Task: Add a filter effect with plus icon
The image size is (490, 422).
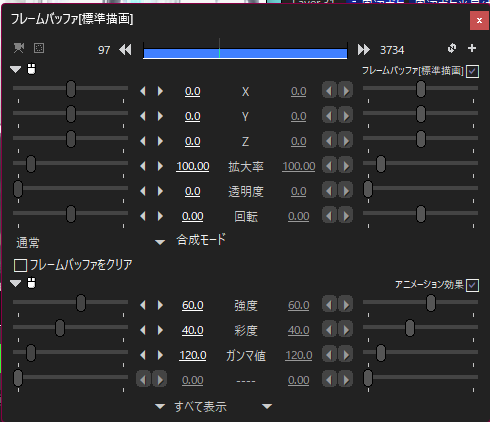Action: click(472, 48)
